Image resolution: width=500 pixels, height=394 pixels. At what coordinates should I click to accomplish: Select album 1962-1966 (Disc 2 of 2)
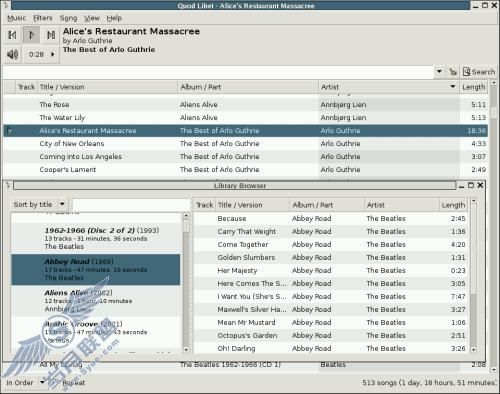pos(96,238)
